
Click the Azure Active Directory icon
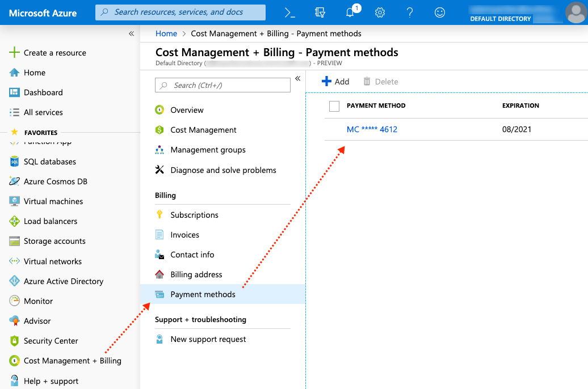14,281
